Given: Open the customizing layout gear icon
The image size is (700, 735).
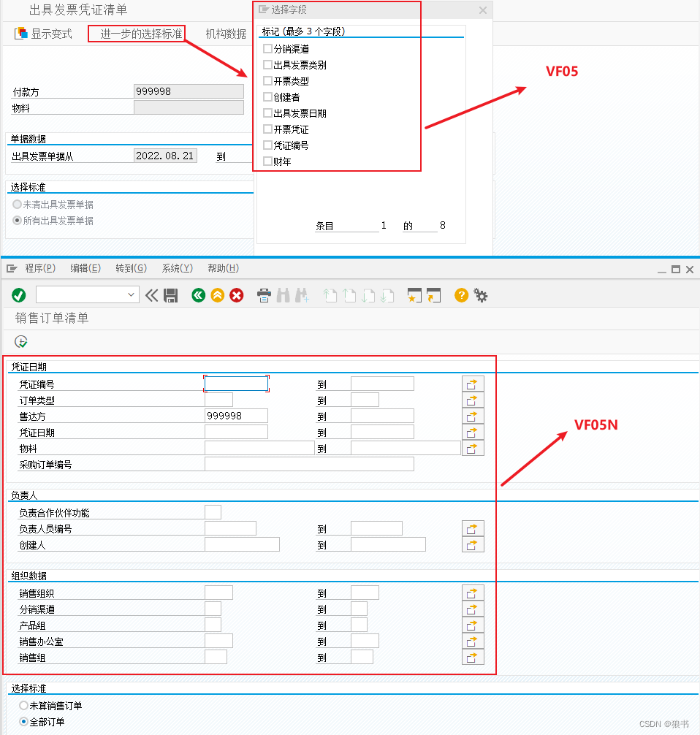Looking at the screenshot, I should [x=479, y=295].
